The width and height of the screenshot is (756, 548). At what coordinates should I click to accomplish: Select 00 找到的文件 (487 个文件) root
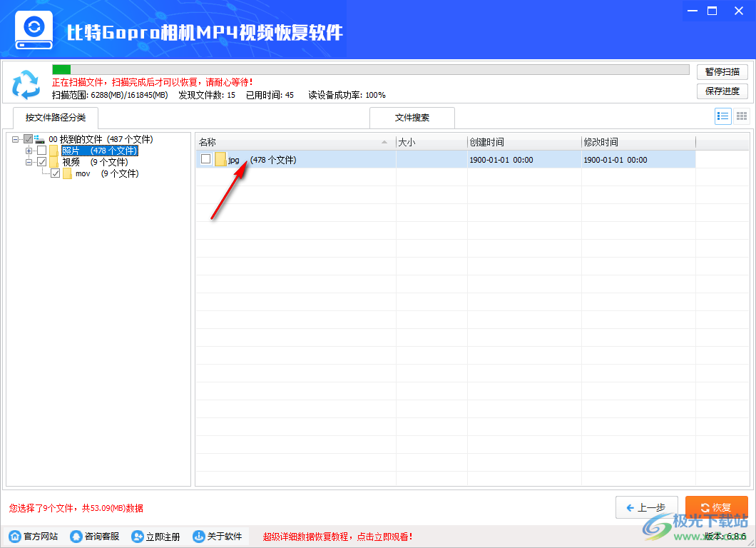click(101, 139)
